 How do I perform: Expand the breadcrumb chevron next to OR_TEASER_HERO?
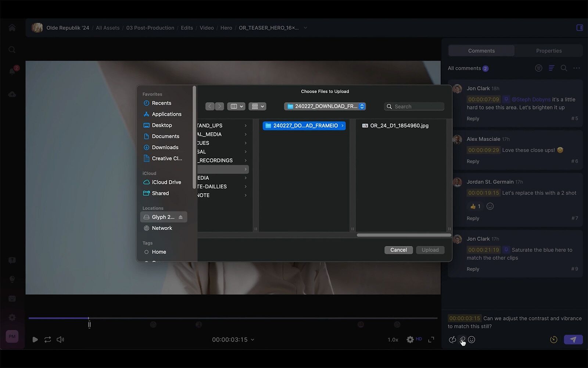coord(305,28)
